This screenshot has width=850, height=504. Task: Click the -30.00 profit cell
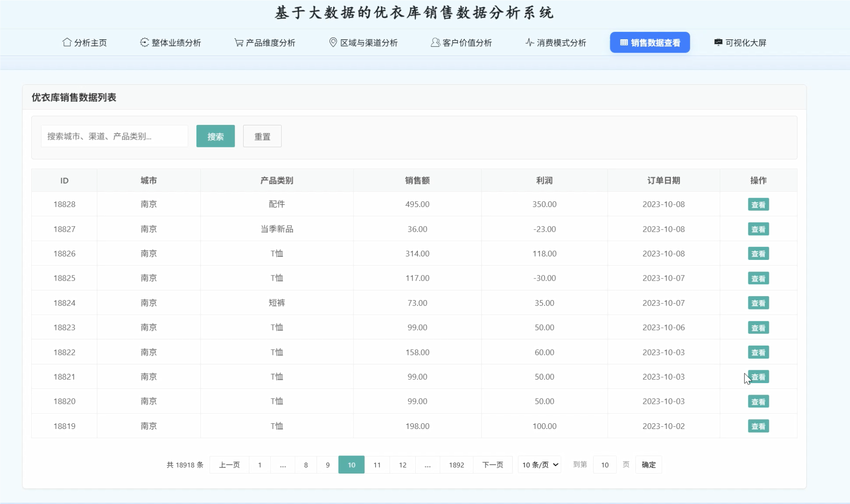[x=544, y=278]
